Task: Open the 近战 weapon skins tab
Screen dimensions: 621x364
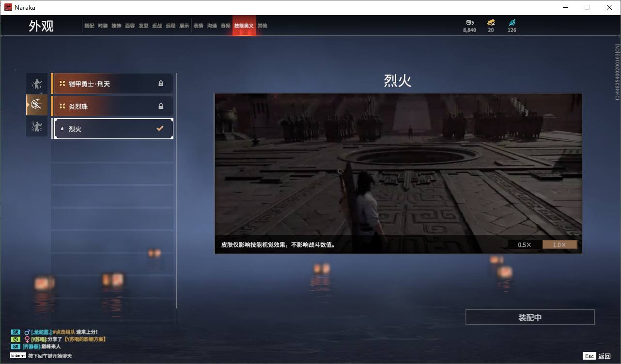Action: pos(157,26)
